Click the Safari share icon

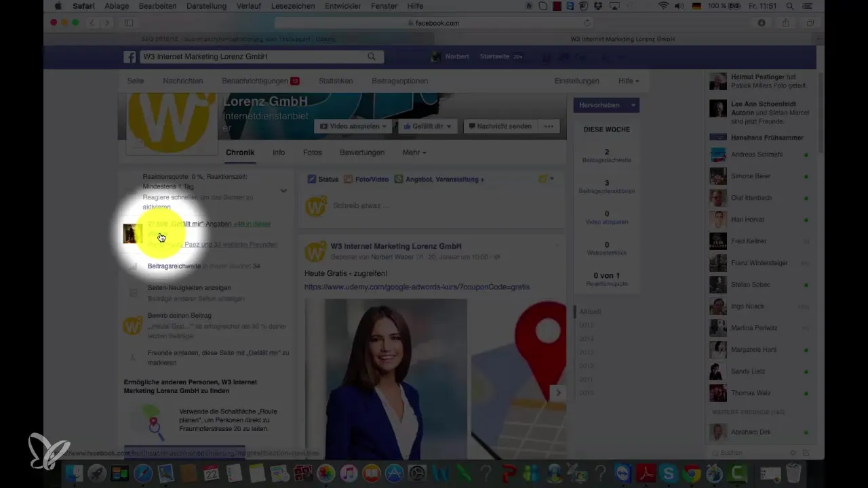click(x=786, y=22)
